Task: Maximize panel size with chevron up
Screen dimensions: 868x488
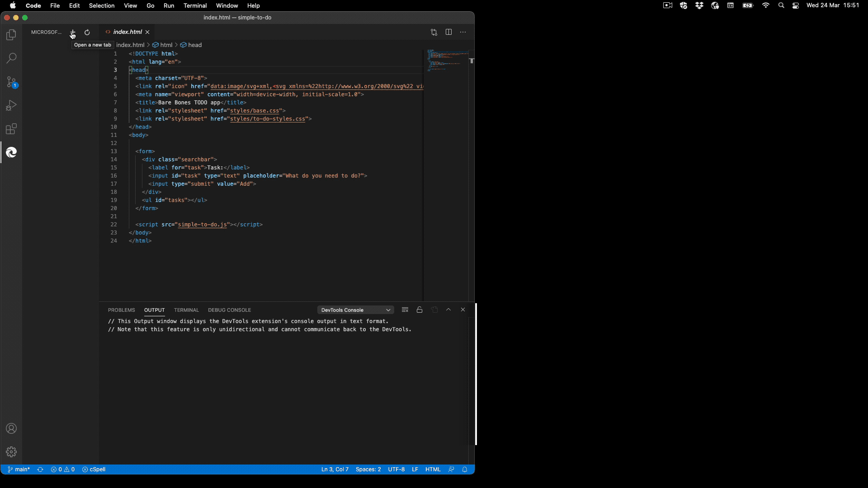Action: coord(448,310)
